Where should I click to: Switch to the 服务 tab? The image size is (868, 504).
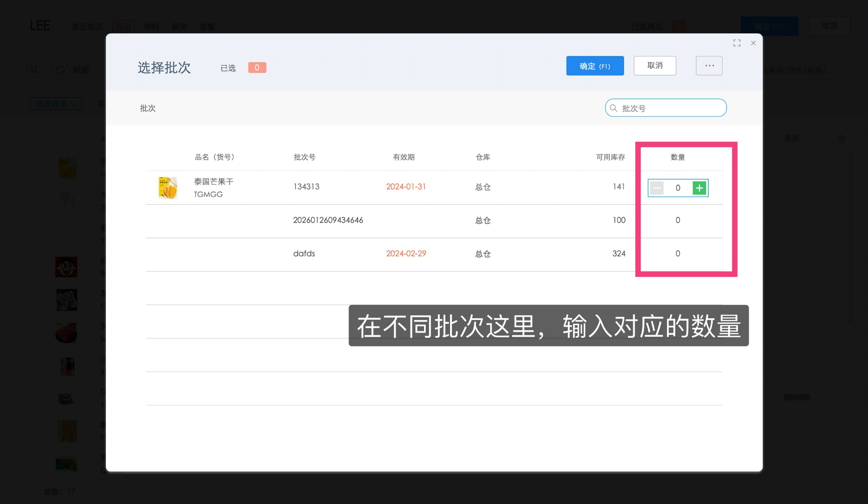[x=179, y=26]
